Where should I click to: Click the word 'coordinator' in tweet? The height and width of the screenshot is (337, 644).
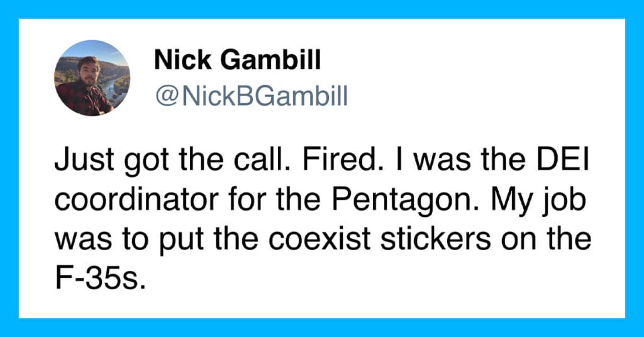136,200
